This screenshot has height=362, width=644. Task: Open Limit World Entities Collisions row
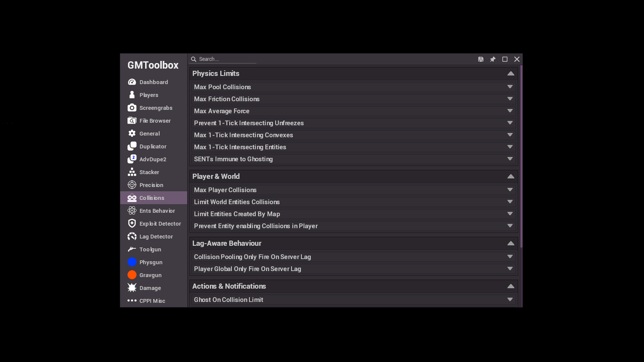(x=353, y=202)
